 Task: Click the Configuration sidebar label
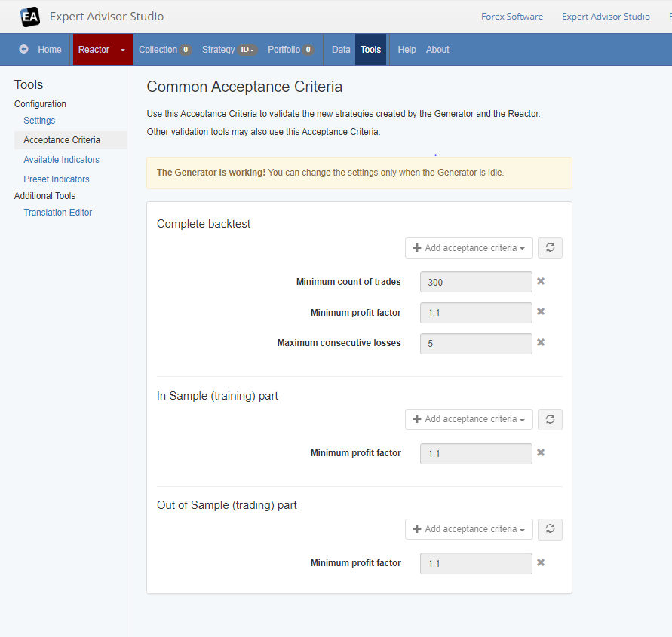tap(40, 104)
